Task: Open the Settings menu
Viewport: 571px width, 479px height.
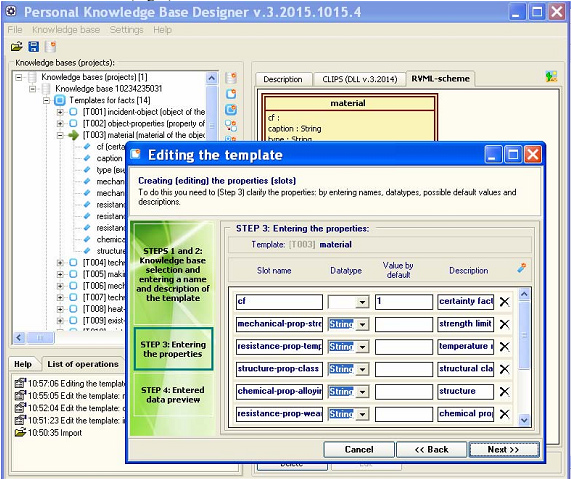Action: coord(126,30)
